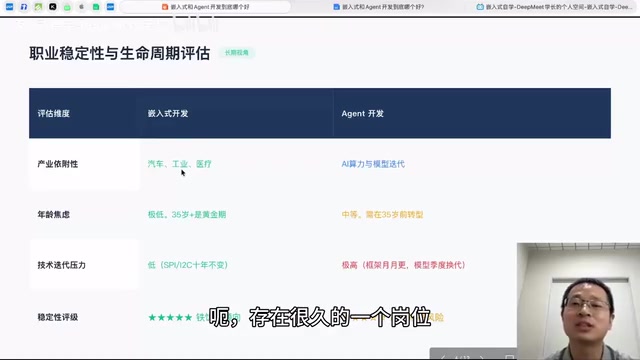Click the five green stars rating

click(x=170, y=317)
